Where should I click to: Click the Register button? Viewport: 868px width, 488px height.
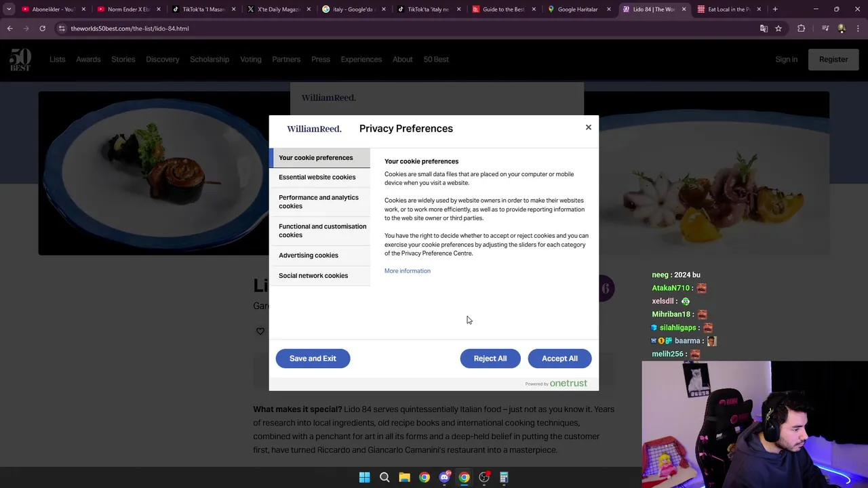(x=833, y=59)
